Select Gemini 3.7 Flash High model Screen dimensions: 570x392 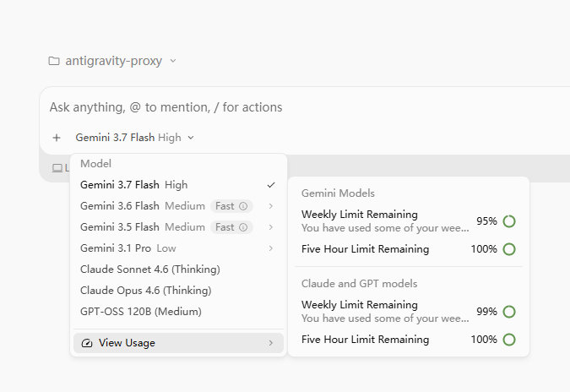tap(178, 185)
